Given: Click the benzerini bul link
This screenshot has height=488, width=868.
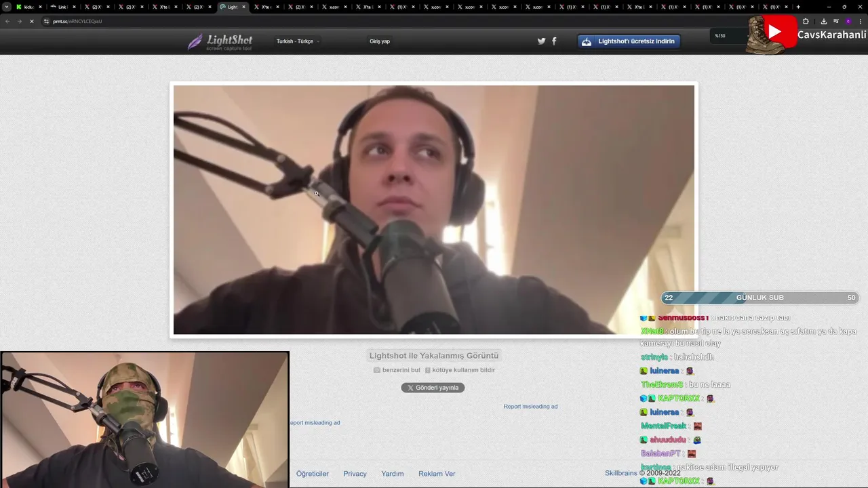Looking at the screenshot, I should click(397, 370).
